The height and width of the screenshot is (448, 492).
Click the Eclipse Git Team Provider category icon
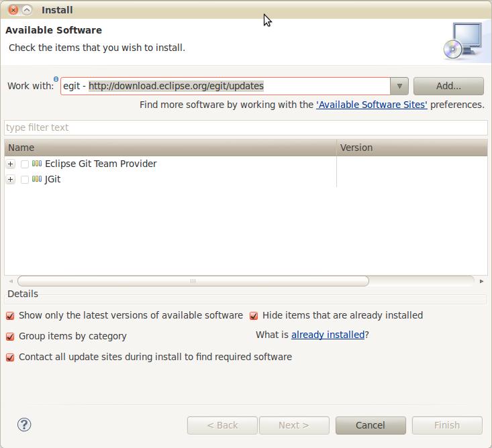37,164
